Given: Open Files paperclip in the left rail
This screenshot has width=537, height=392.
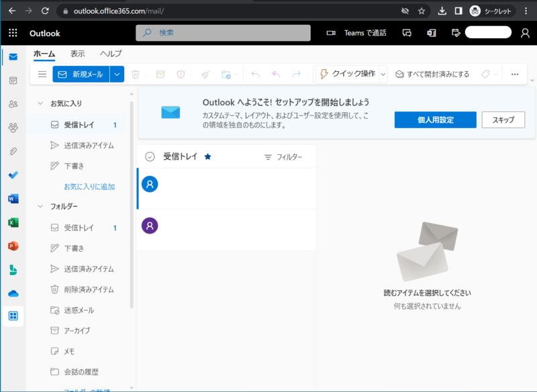Looking at the screenshot, I should (x=13, y=151).
